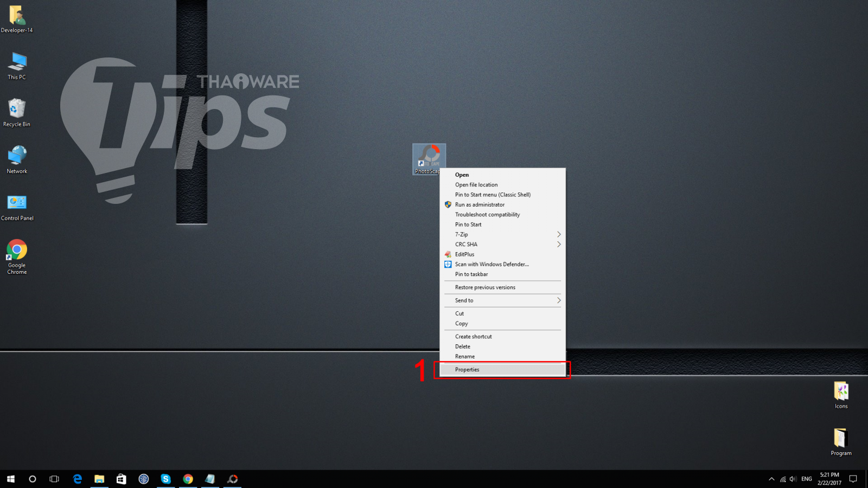Screen dimensions: 868x488
Task: Expand the CRC SHA submenu
Action: pos(502,245)
